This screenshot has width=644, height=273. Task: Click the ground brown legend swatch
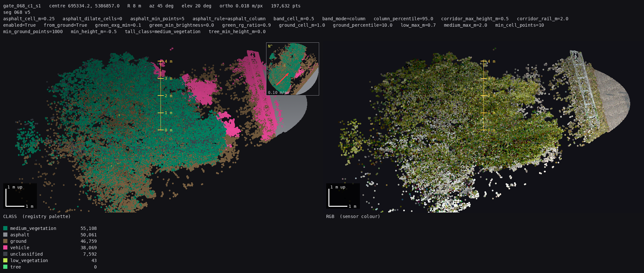click(x=5, y=241)
